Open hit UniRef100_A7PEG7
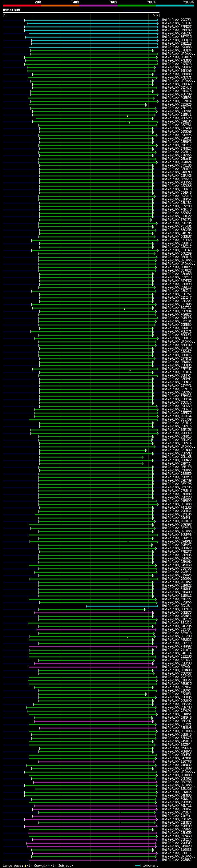Viewport: 197px width, 868px height. click(177, 26)
